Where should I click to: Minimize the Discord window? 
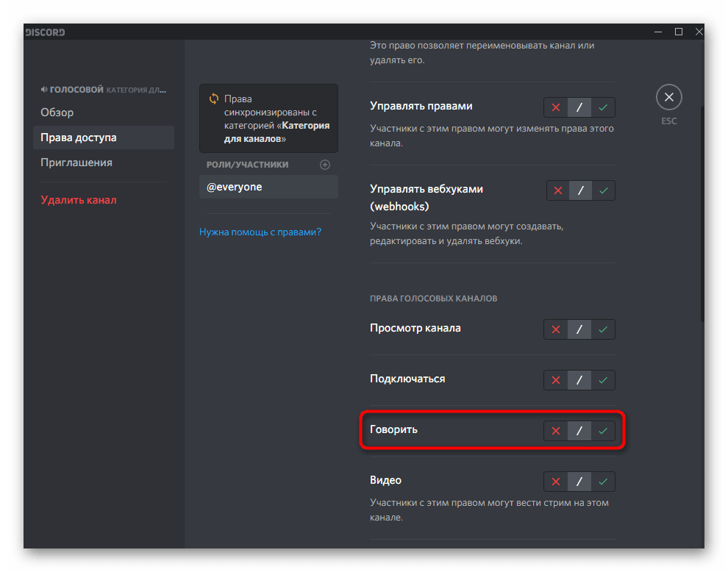[x=658, y=32]
